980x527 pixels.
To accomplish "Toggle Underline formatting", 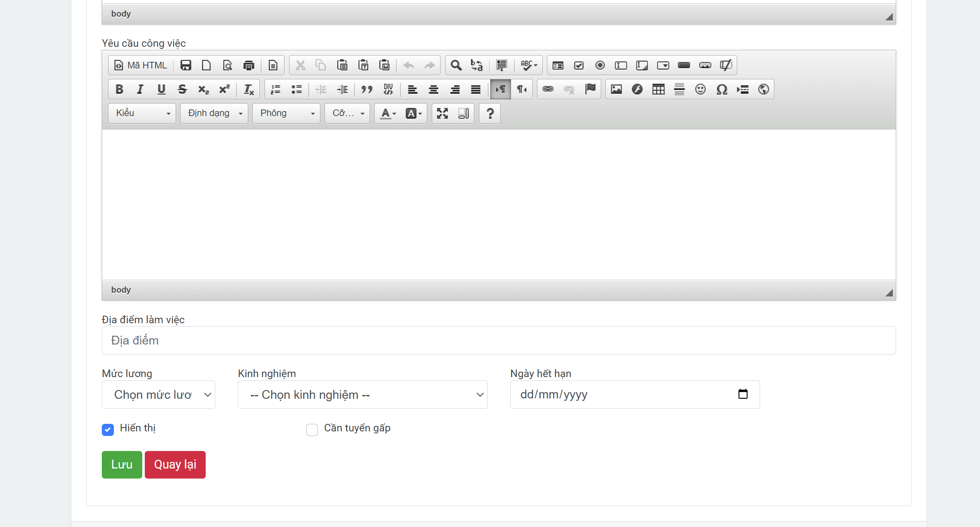I will (161, 89).
